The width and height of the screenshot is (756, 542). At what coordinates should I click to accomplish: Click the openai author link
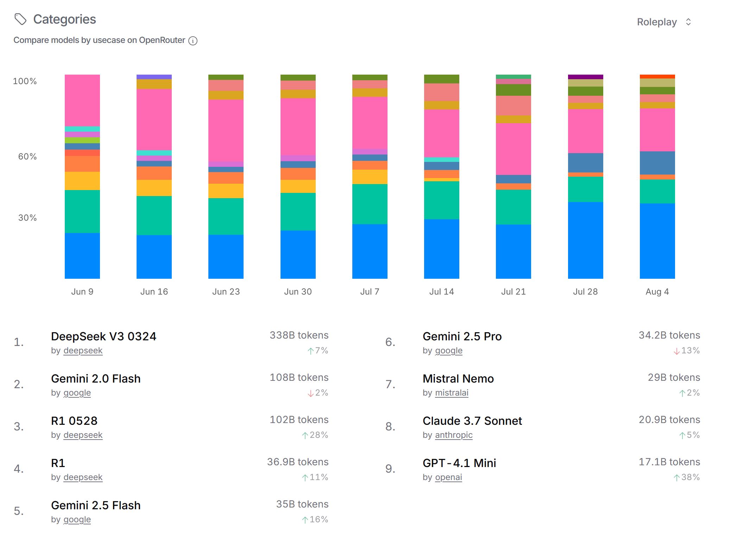(x=448, y=478)
